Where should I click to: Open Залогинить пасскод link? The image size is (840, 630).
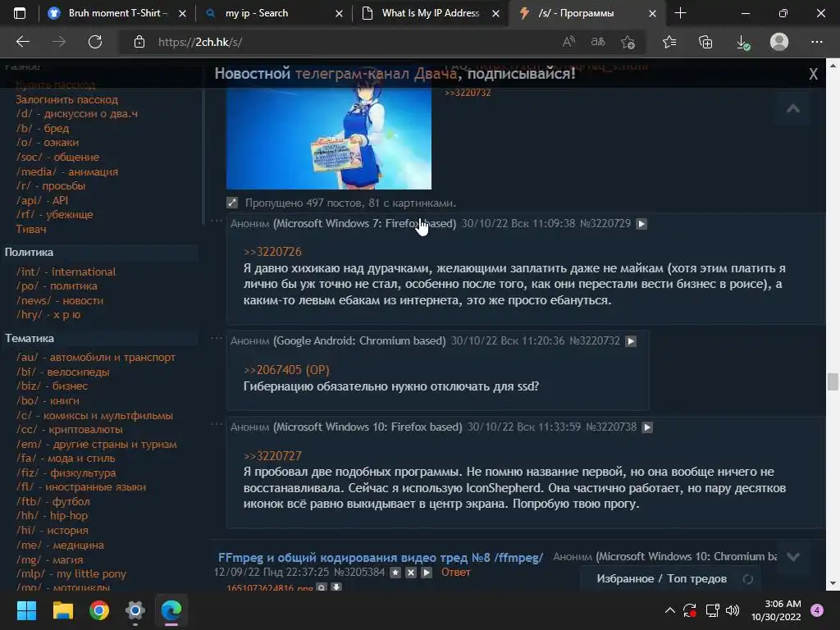pos(66,99)
